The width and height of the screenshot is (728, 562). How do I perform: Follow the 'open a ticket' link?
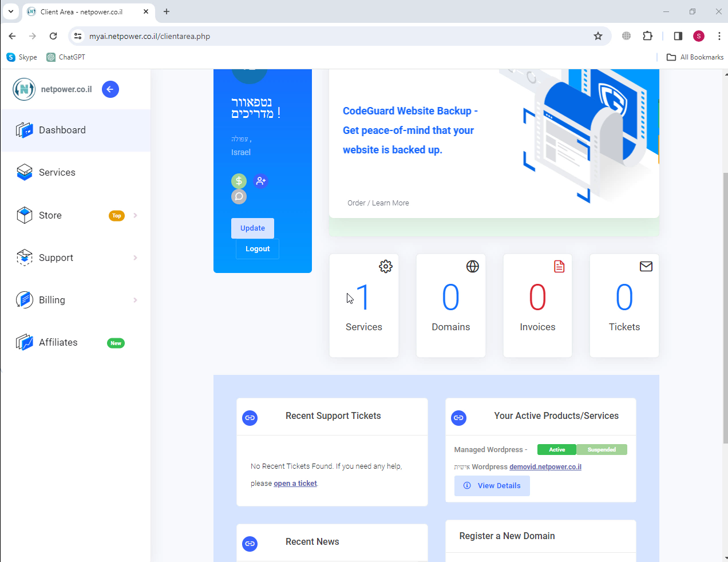(x=295, y=484)
